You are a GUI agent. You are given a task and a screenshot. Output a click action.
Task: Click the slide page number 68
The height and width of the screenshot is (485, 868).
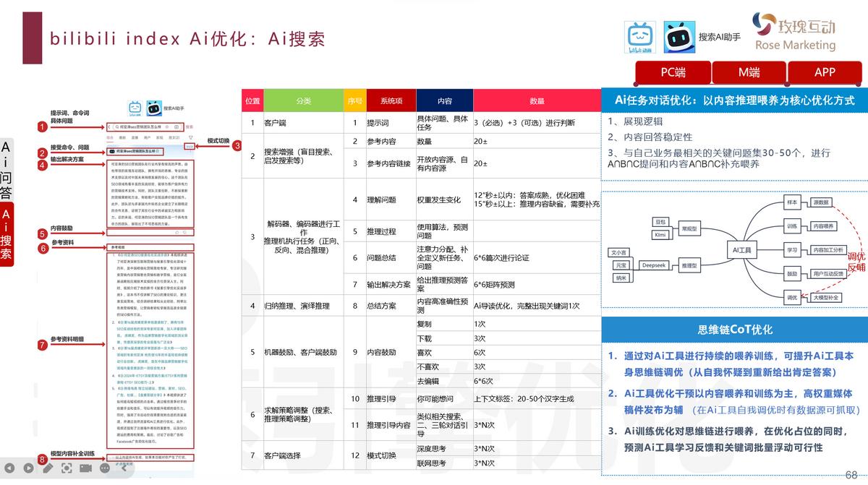point(851,474)
